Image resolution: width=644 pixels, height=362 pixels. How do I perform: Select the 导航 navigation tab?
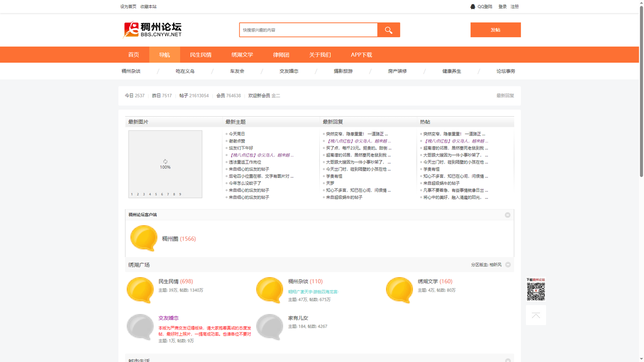click(x=165, y=55)
